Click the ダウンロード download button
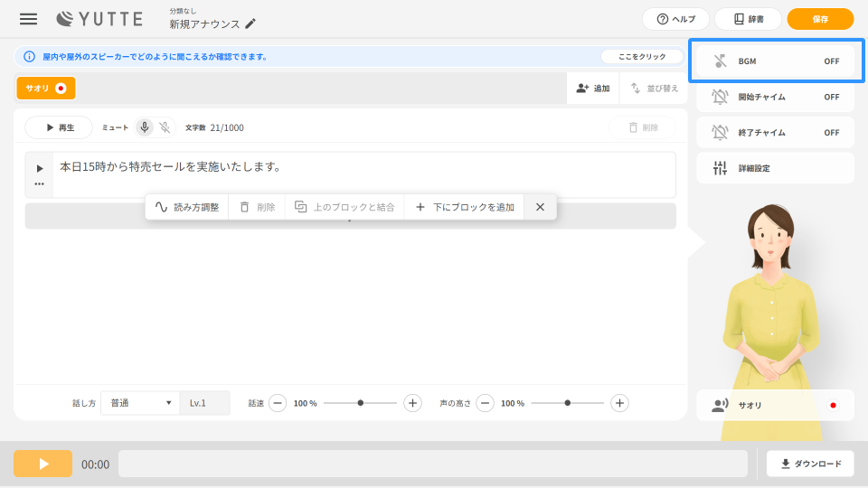 (x=809, y=464)
